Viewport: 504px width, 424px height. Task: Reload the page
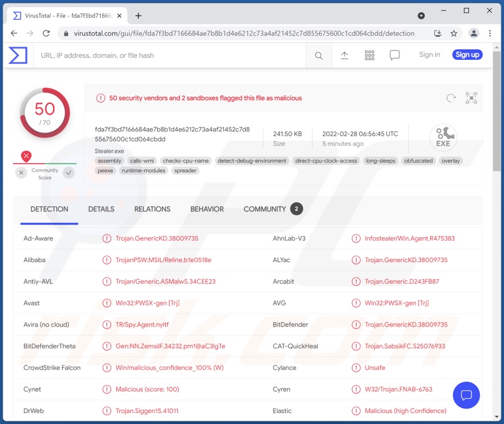tap(47, 33)
